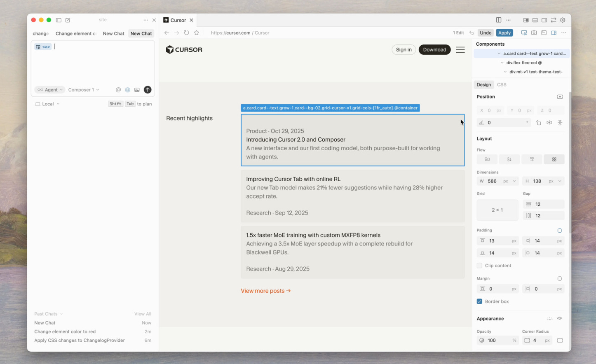Image resolution: width=596 pixels, height=364 pixels.
Task: Open the View more posts link
Action: [266, 291]
